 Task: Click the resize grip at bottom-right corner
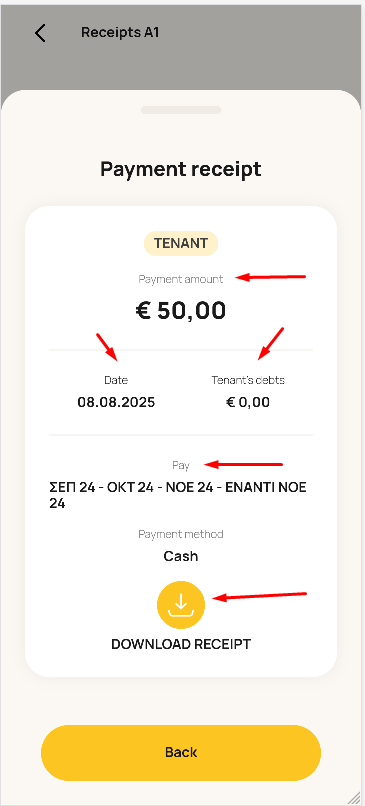pos(354,797)
